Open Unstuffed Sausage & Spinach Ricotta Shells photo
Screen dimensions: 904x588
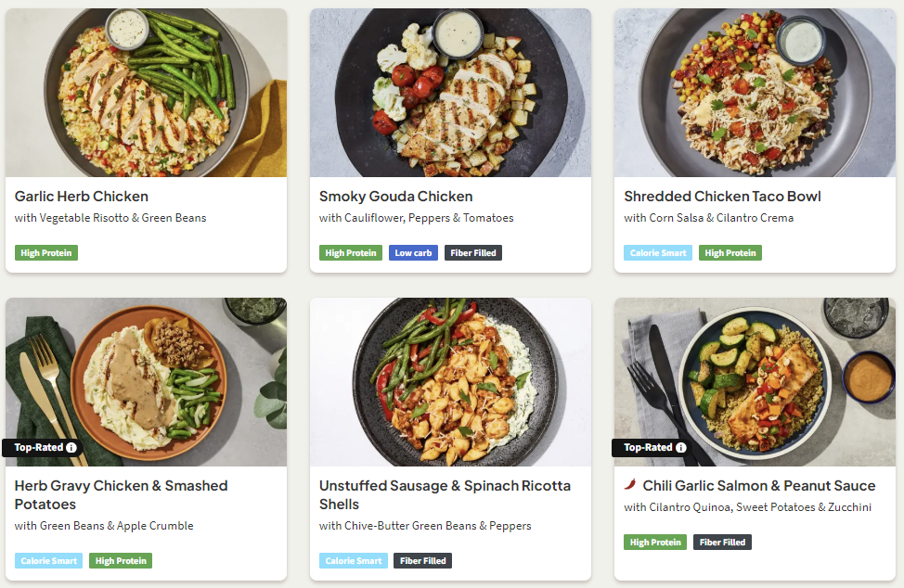[450, 381]
